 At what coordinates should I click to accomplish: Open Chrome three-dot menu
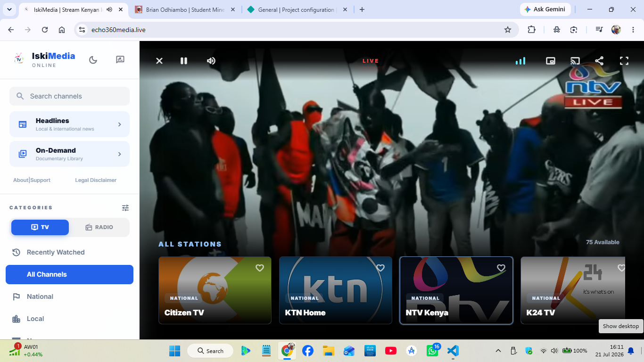pyautogui.click(x=633, y=30)
